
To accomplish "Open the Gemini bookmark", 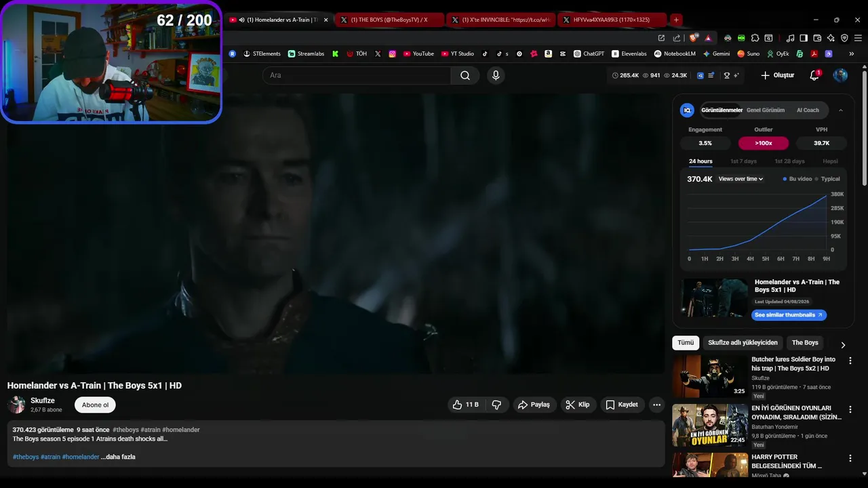I will click(716, 54).
